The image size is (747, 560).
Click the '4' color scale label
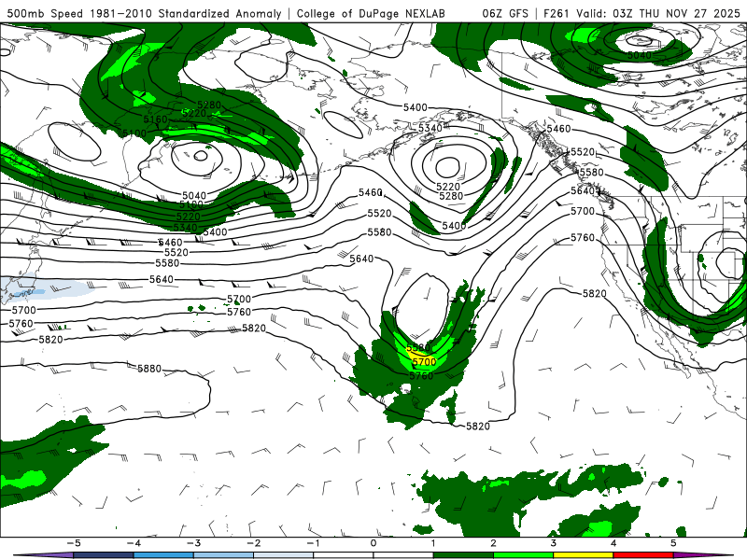point(613,543)
